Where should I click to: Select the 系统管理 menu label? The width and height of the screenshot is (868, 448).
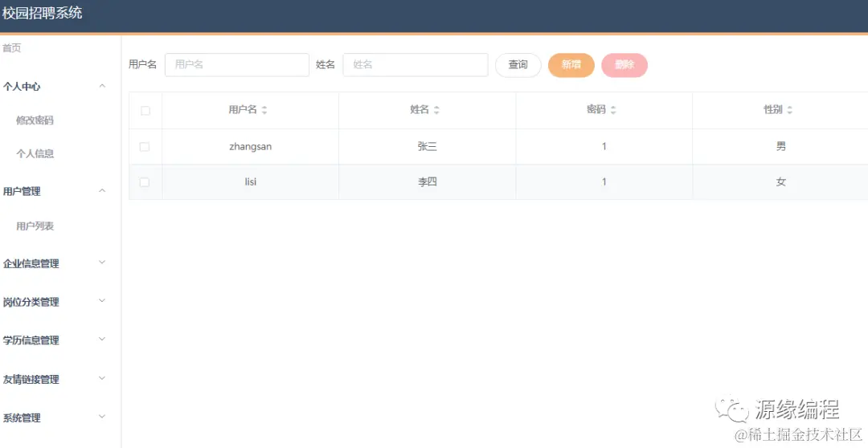tap(22, 418)
